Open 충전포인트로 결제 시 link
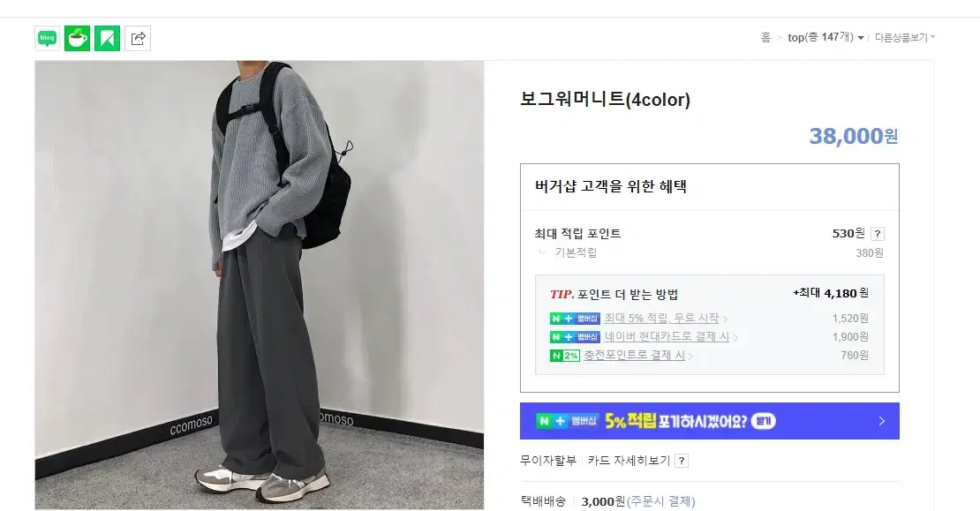980x511 pixels. (634, 356)
